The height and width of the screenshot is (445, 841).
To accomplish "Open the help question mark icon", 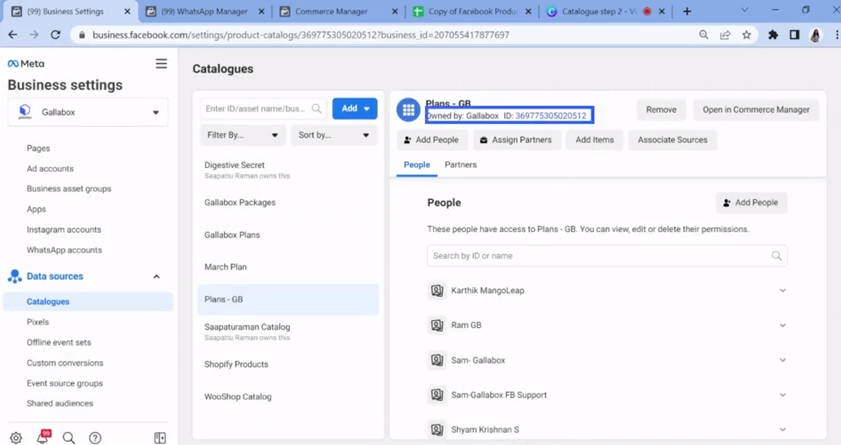I will click(95, 437).
